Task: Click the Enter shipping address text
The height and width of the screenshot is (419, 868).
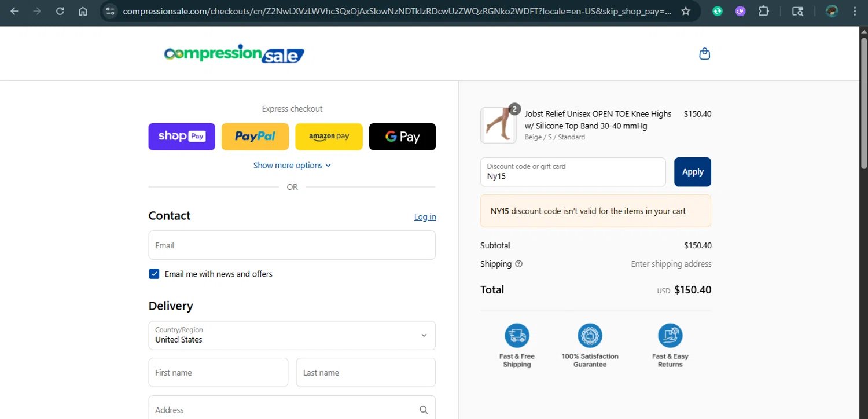Action: coord(671,264)
